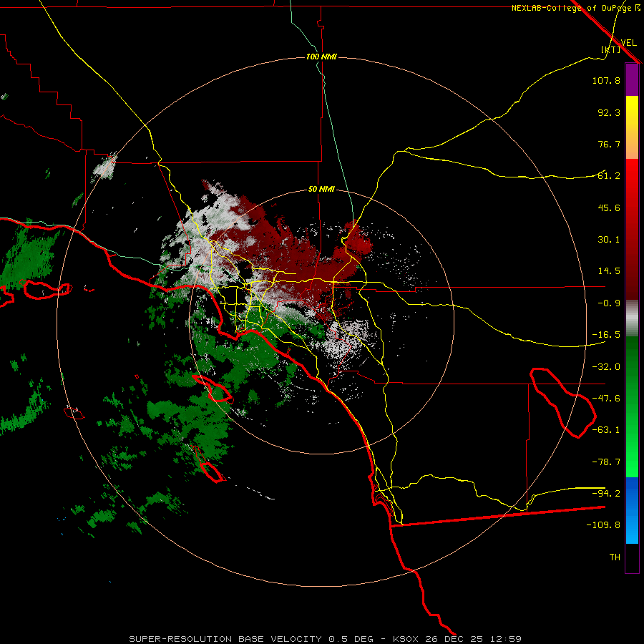The width and height of the screenshot is (644, 644).
Task: Click the purple segment of the color bar
Action: [632, 79]
